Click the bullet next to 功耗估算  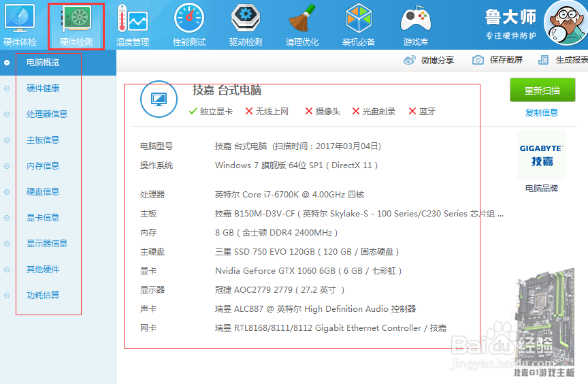pyautogui.click(x=7, y=295)
